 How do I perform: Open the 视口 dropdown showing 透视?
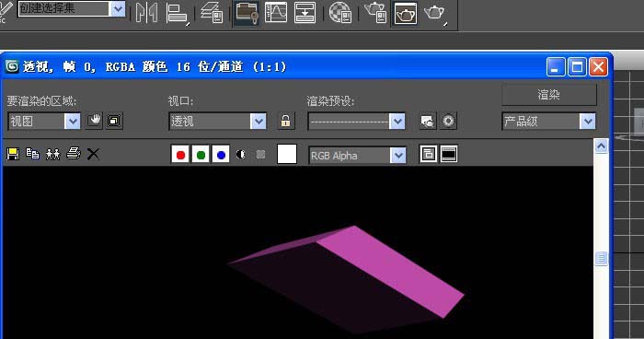click(217, 122)
